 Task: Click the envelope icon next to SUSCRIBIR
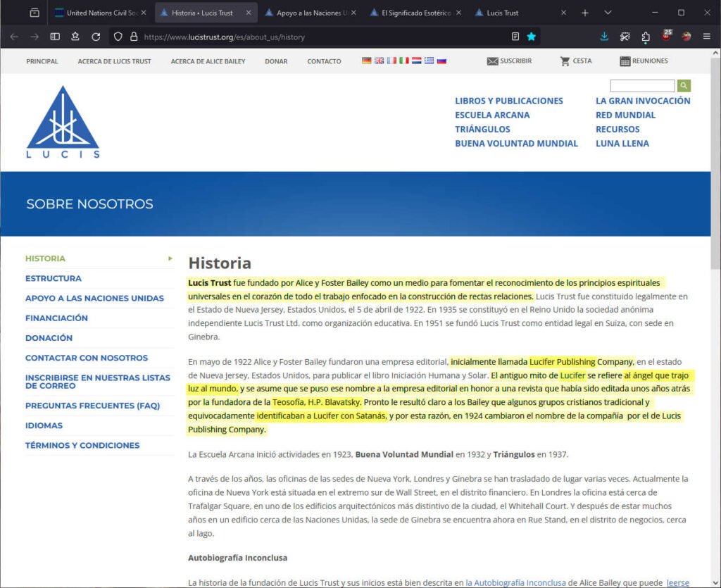[491, 61]
